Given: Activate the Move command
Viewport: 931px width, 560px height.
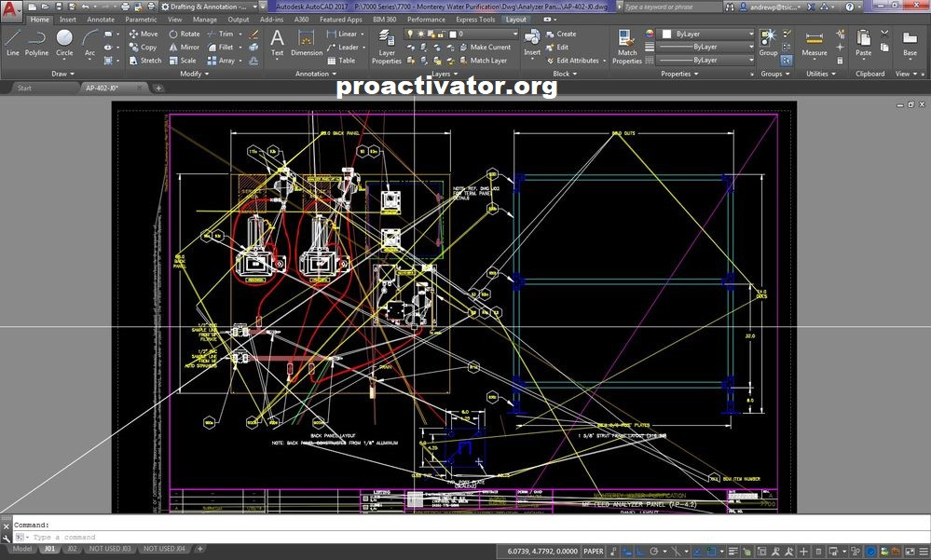Looking at the screenshot, I should coord(144,34).
